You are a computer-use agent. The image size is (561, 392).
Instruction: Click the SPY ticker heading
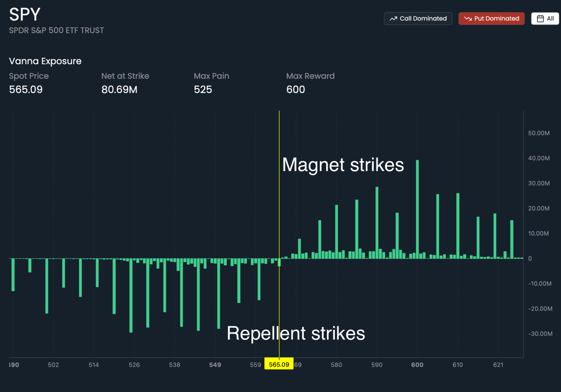click(x=25, y=15)
